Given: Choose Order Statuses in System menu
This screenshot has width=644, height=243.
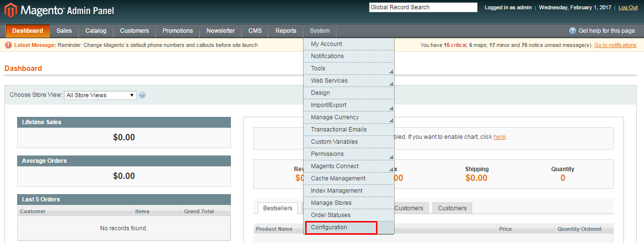Looking at the screenshot, I should click(349, 215).
